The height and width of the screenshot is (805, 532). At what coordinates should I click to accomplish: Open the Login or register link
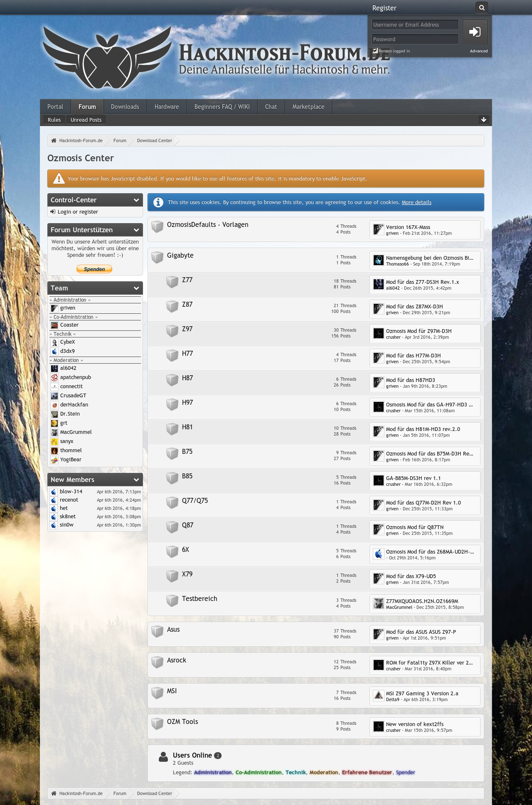78,212
